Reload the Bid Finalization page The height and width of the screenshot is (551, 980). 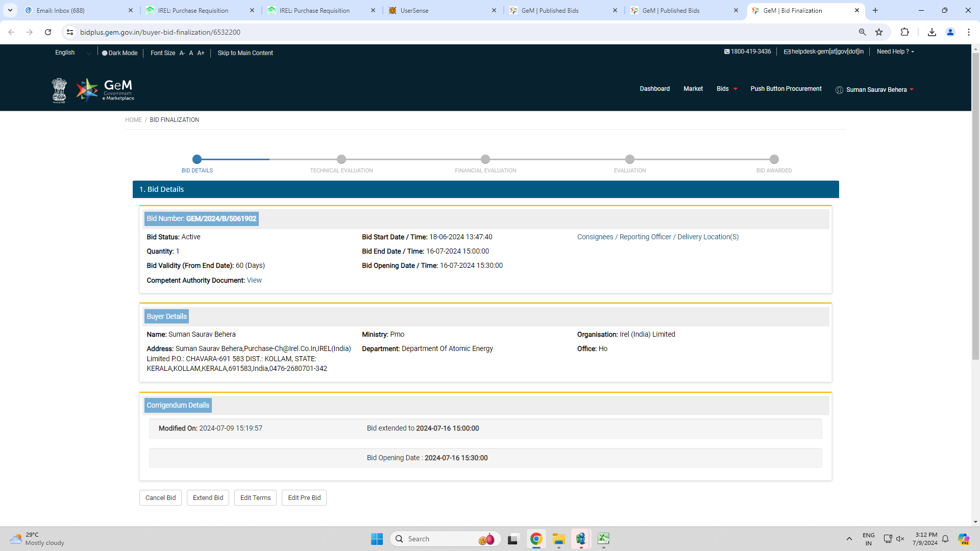point(48,32)
